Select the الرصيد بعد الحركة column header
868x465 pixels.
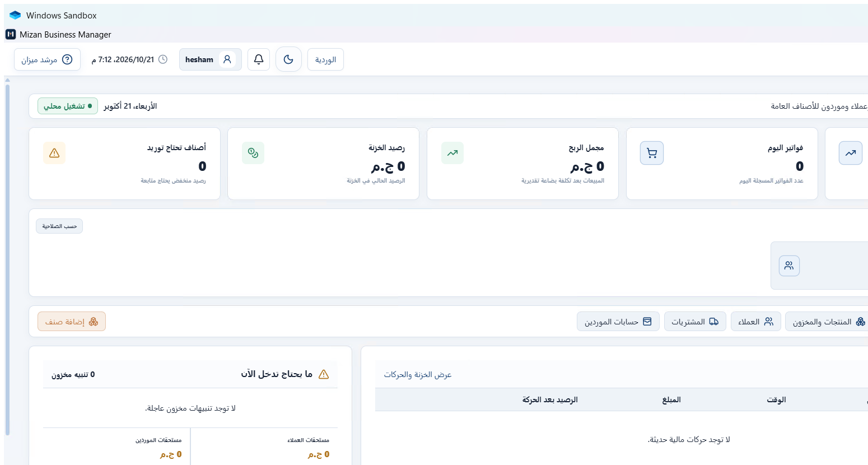[x=550, y=399]
